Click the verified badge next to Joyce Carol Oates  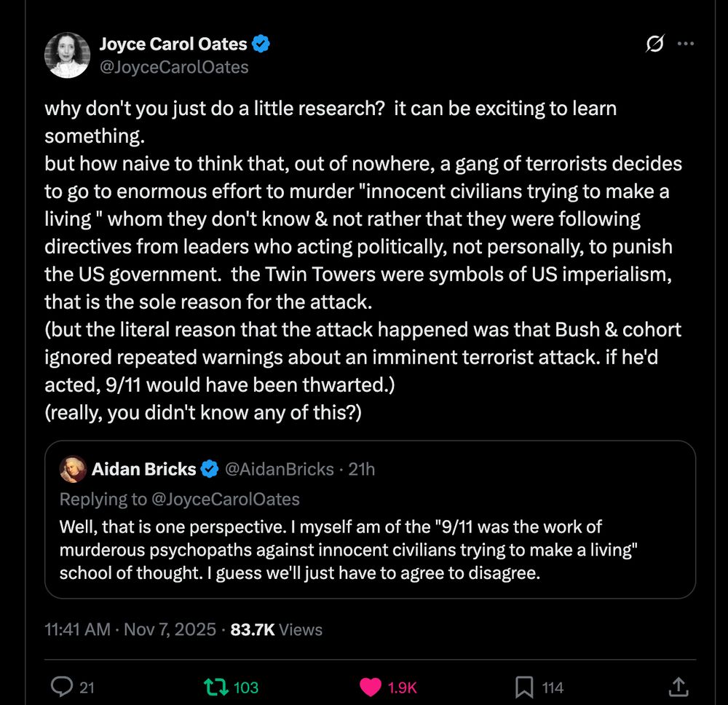262,43
